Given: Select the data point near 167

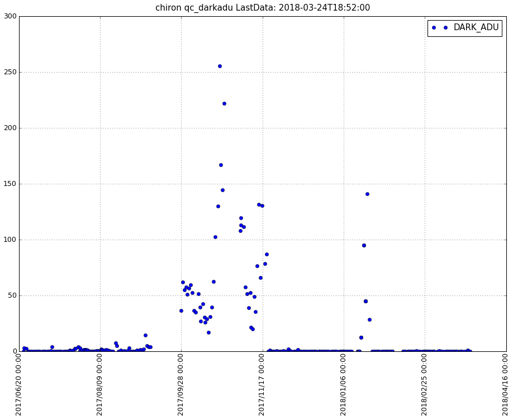Looking at the screenshot, I should click(221, 165).
